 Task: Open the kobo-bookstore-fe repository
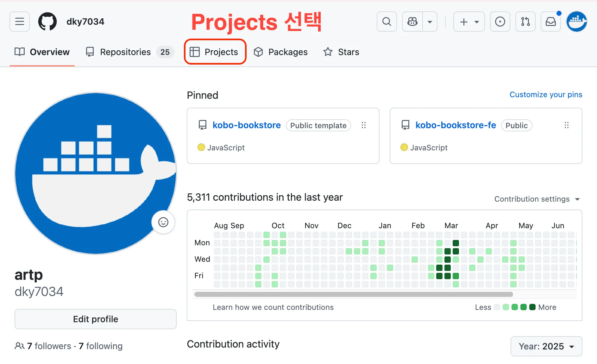pos(456,125)
